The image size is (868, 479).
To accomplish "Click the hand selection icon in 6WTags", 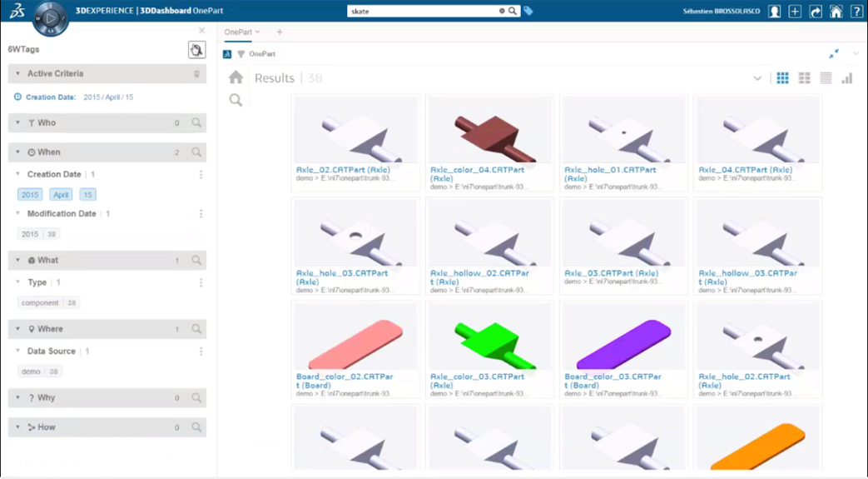I will (196, 50).
